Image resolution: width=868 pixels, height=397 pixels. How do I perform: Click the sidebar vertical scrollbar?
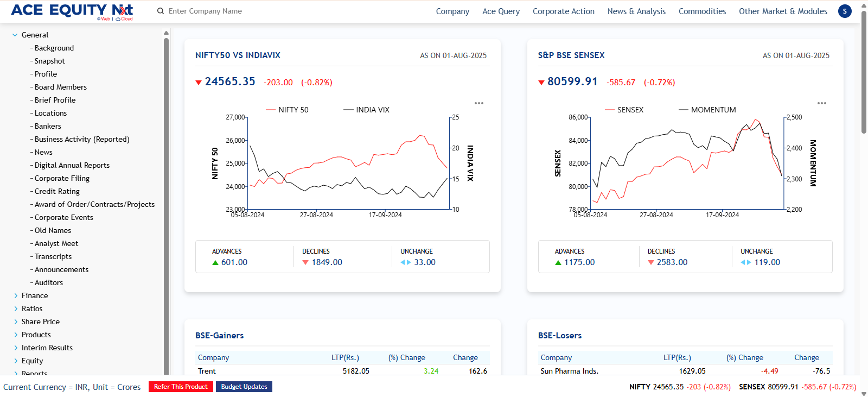[166, 206]
